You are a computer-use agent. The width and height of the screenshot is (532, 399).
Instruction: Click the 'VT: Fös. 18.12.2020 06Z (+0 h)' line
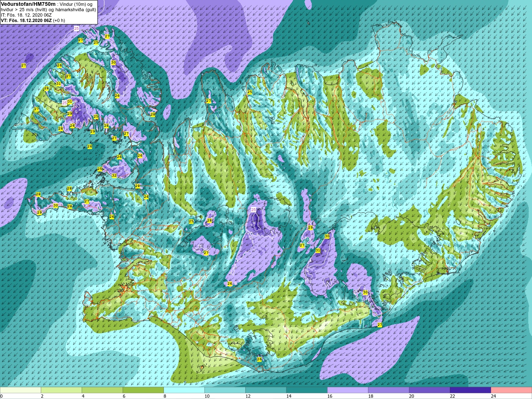[x=33, y=20]
